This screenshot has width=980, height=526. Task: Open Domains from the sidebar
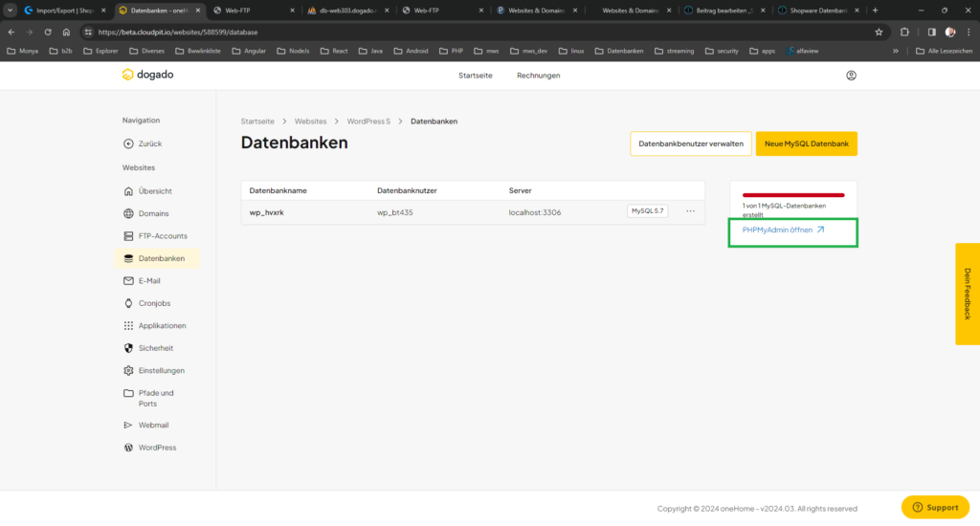click(153, 213)
